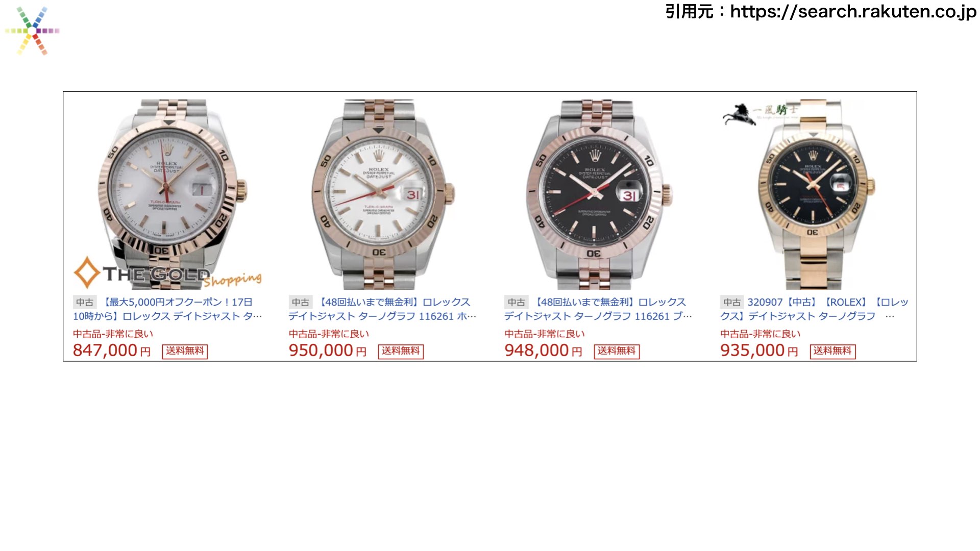Open the 116261 ホ… listing title link
This screenshot has width=980, height=551.
382,309
